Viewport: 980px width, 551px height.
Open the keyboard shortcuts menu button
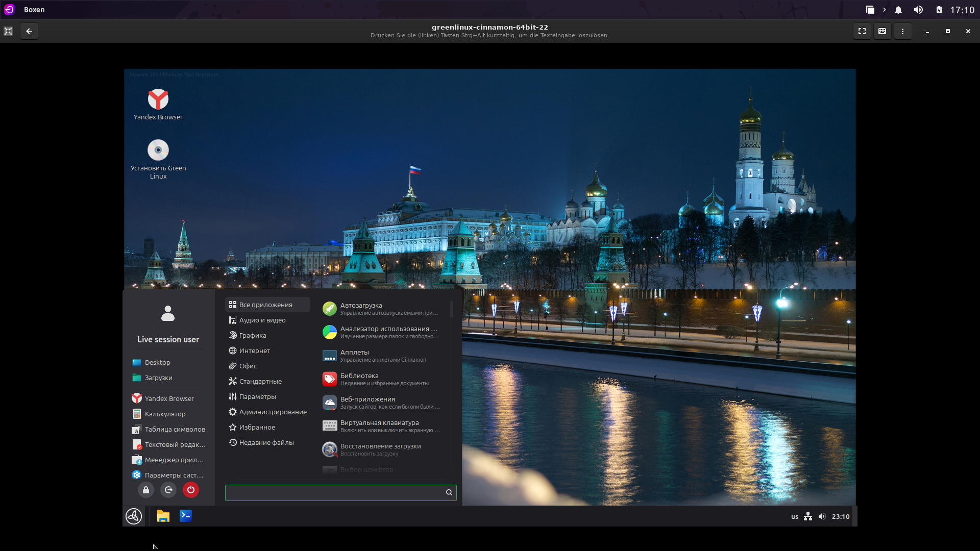[x=882, y=31]
